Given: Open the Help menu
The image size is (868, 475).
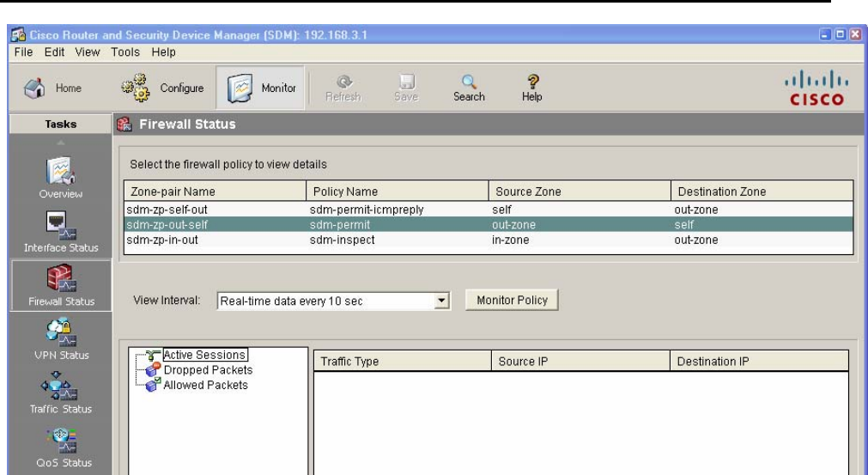Looking at the screenshot, I should [163, 52].
